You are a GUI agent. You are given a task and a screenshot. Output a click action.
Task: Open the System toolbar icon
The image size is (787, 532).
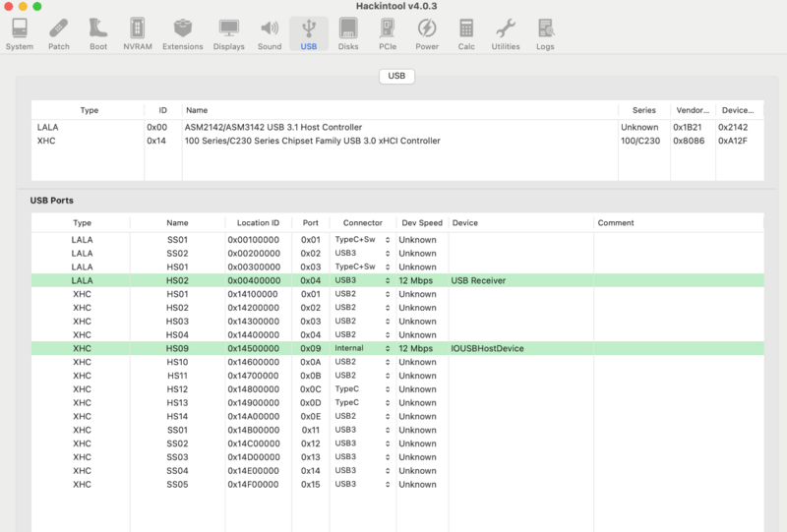point(19,33)
